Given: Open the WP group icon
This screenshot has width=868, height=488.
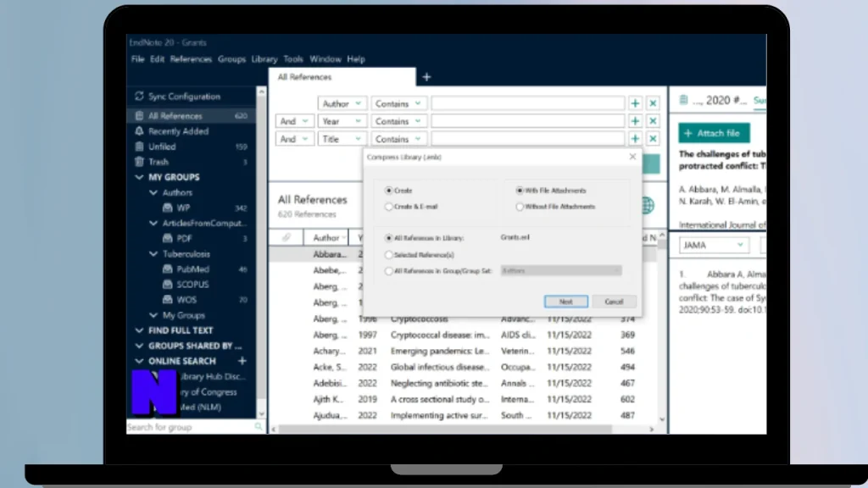Looking at the screenshot, I should coord(167,208).
